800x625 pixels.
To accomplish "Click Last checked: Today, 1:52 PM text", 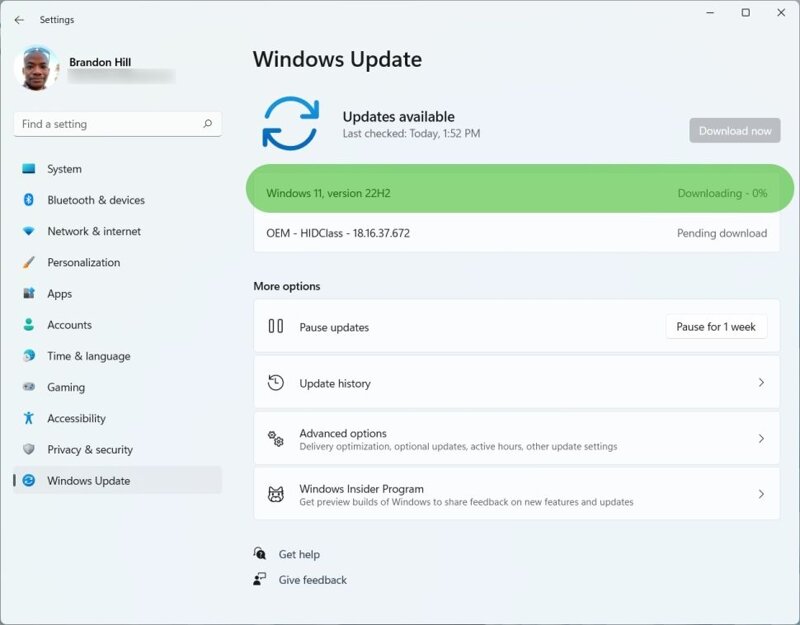I will 411,134.
